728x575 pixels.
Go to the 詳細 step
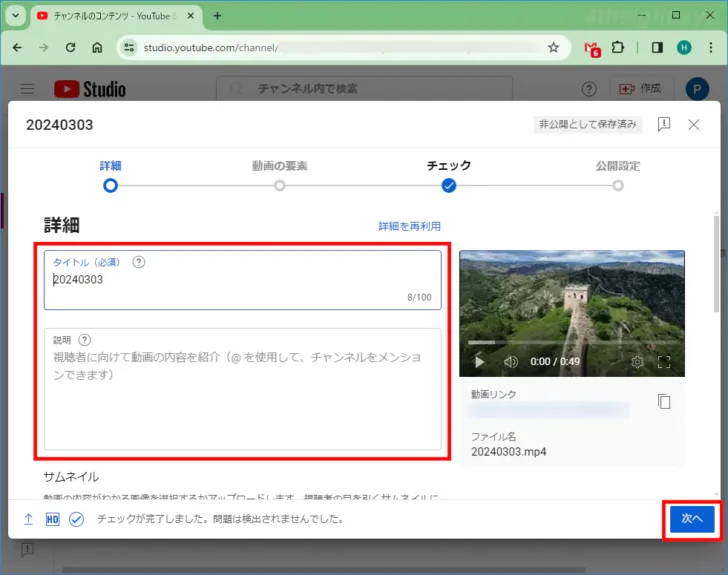(x=110, y=177)
